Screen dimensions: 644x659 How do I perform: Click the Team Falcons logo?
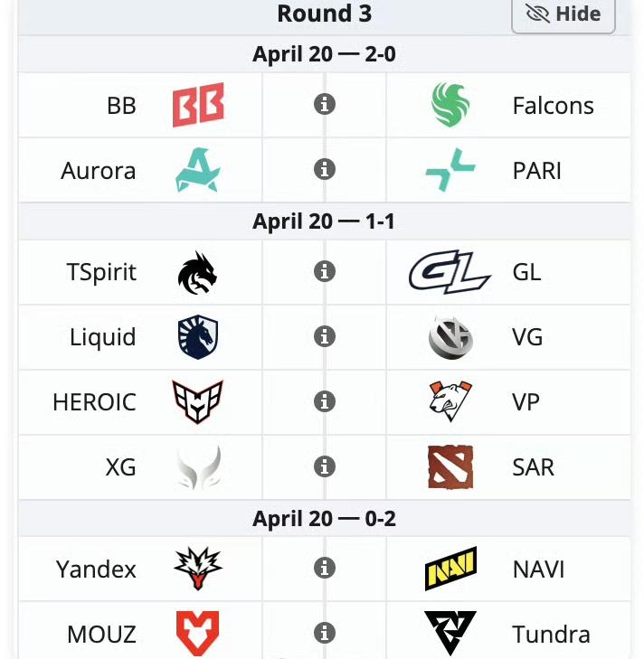pyautogui.click(x=450, y=106)
